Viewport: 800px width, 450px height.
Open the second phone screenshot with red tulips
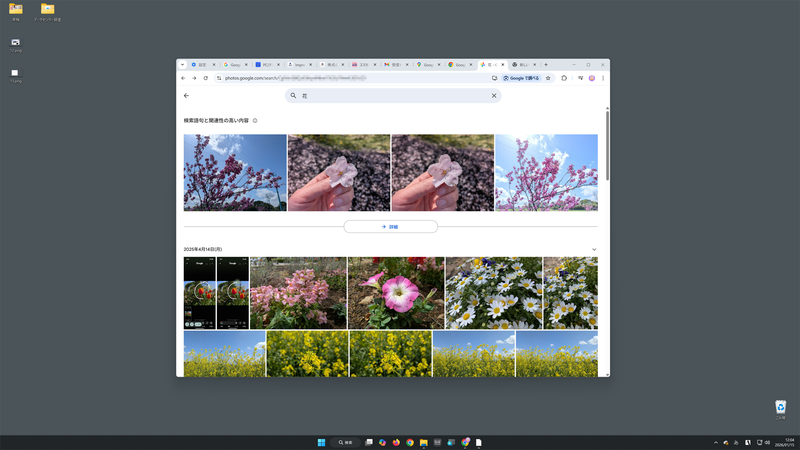point(233,293)
